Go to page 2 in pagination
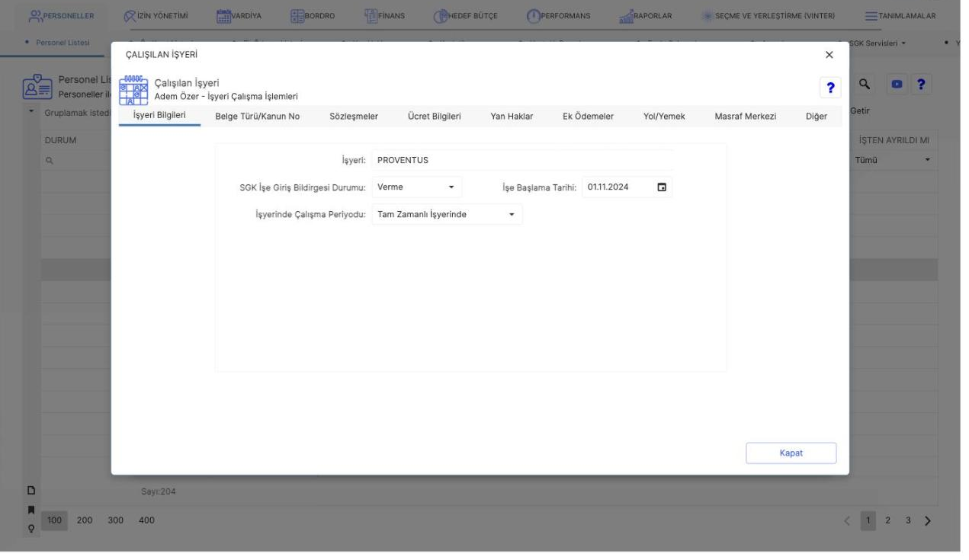Screen dimensions: 969x560 pyautogui.click(x=887, y=520)
